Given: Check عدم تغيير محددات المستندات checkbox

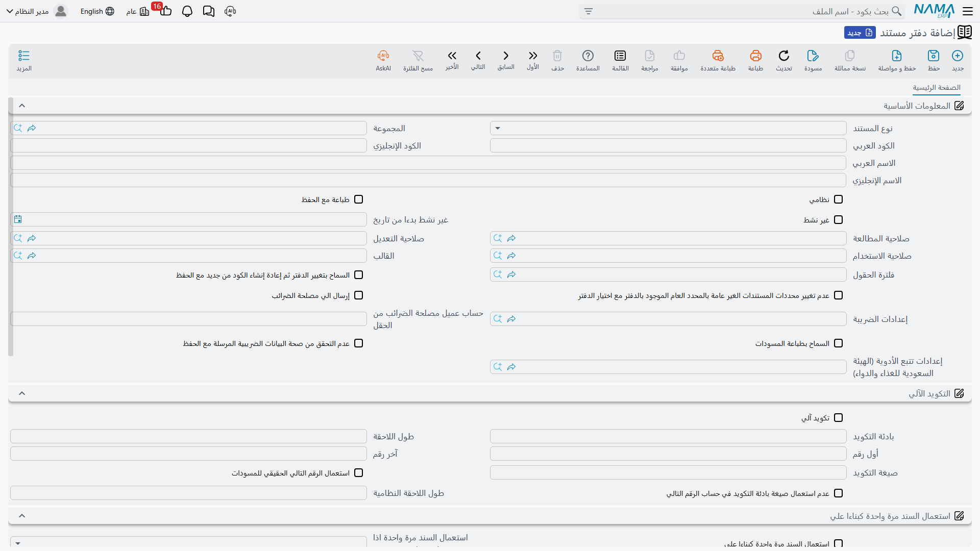Looking at the screenshot, I should pyautogui.click(x=838, y=295).
